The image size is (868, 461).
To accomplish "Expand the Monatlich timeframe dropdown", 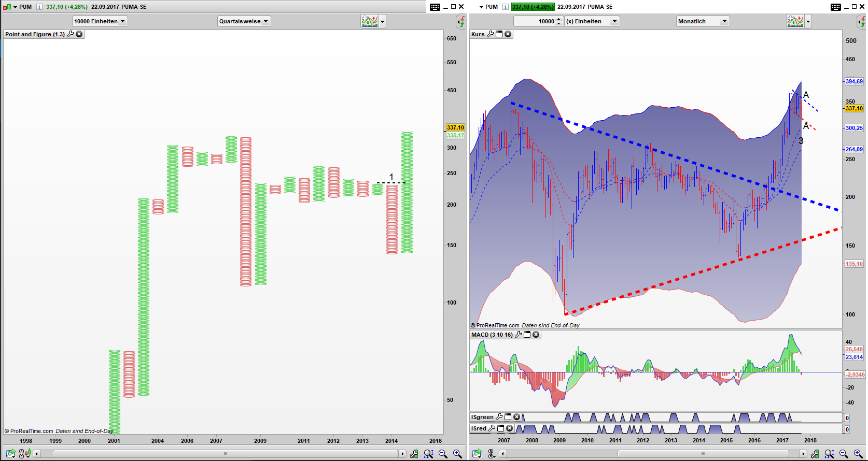I will (x=703, y=21).
